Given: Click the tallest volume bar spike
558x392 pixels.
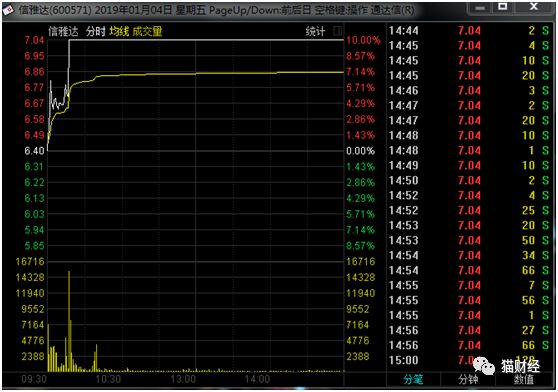Looking at the screenshot, I should (x=69, y=321).
